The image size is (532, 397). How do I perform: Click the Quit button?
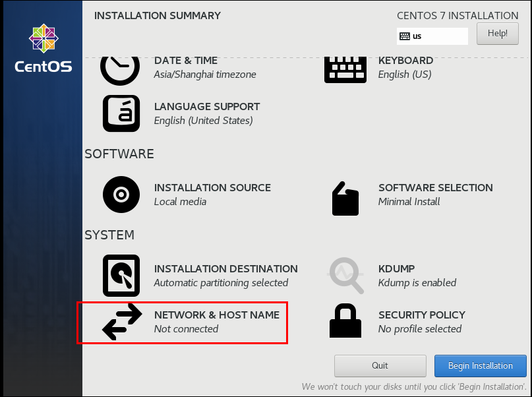pos(380,365)
